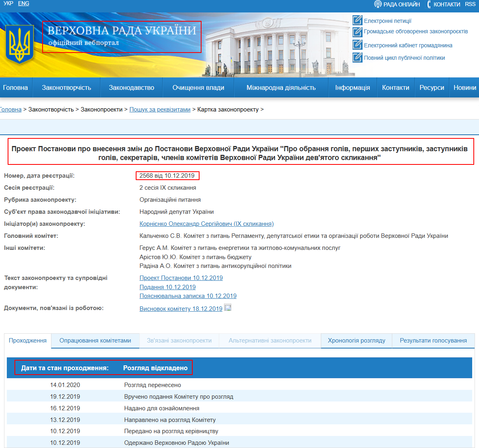The width and height of the screenshot is (479, 448).
Task: Click Арістов Ю.Ю. budget committee line
Action: coord(196,257)
